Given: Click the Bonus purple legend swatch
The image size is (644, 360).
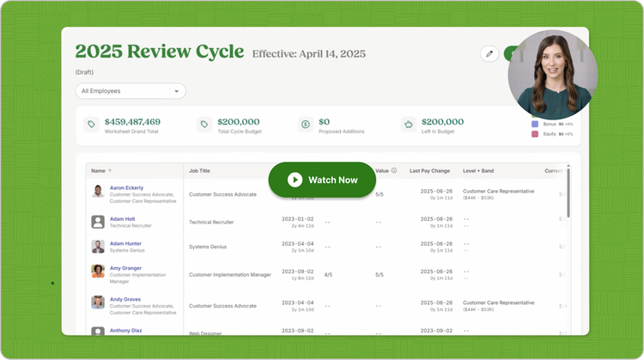Looking at the screenshot, I should click(x=535, y=124).
